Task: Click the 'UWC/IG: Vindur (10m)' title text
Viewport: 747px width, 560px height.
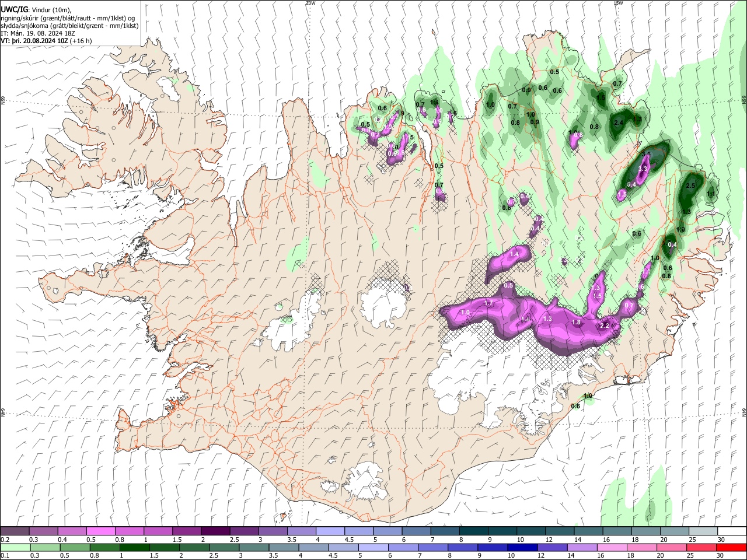Action: pos(36,10)
